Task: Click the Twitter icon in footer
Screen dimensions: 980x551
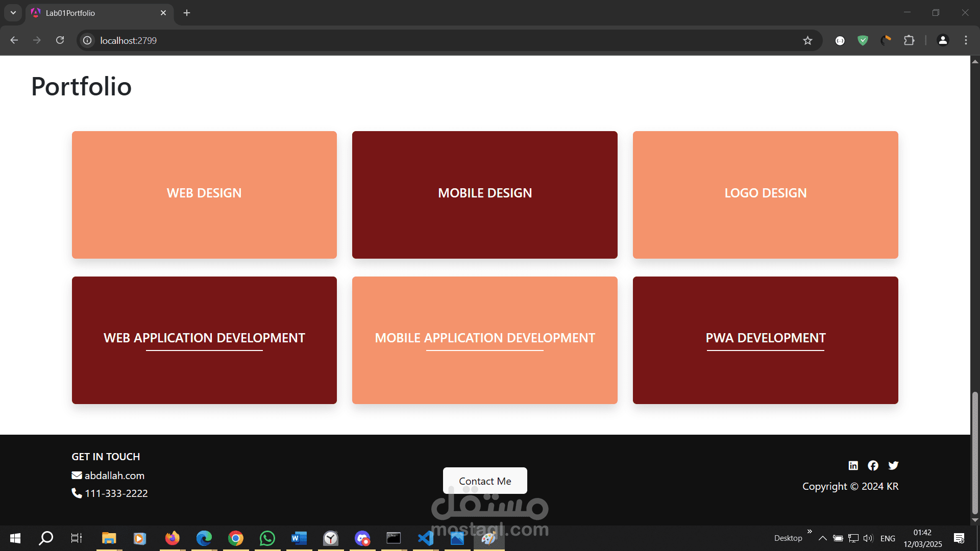Action: coord(893,465)
